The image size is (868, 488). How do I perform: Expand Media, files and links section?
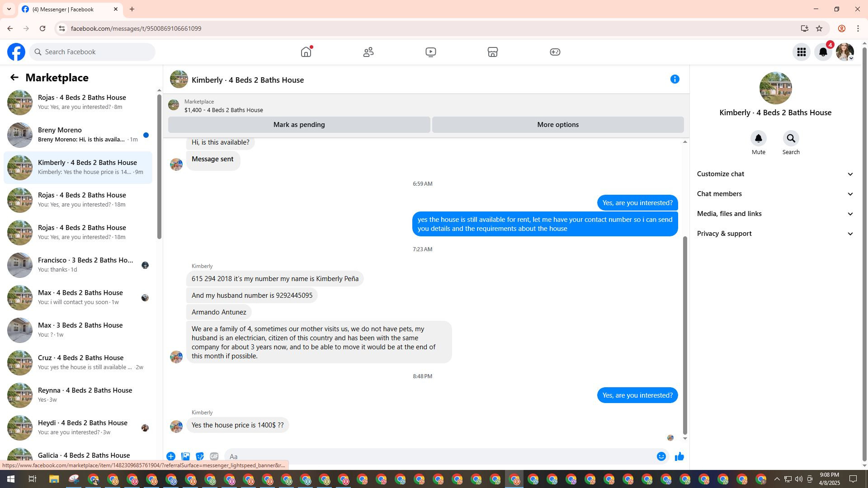tap(775, 214)
